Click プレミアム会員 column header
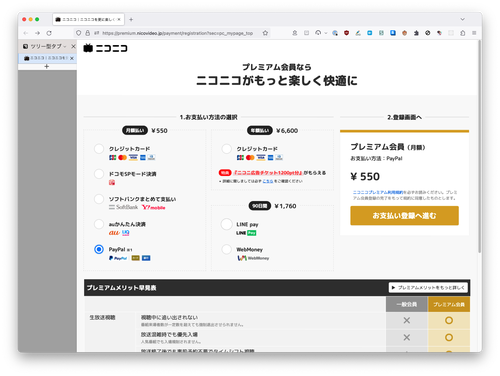Viewport: 500px width, 376px height. [449, 304]
